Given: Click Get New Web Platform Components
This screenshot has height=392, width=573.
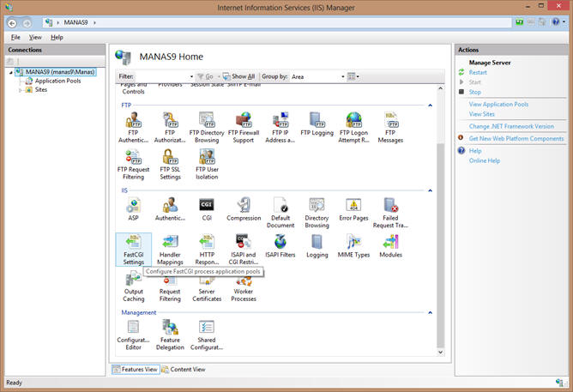Looking at the screenshot, I should pyautogui.click(x=516, y=138).
